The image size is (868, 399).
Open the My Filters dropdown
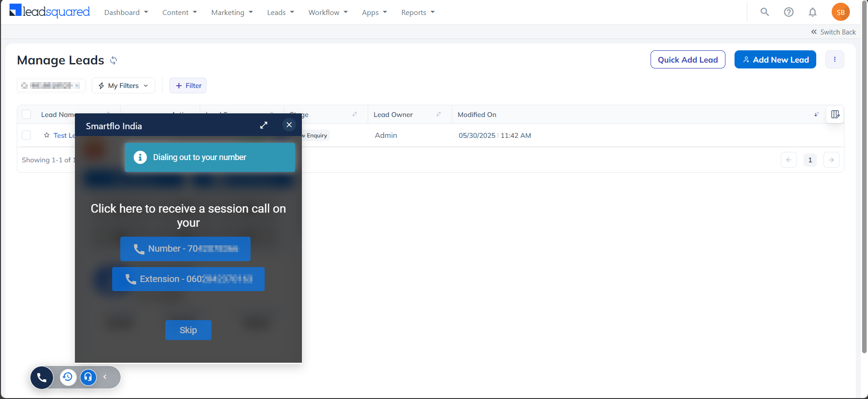tap(123, 86)
